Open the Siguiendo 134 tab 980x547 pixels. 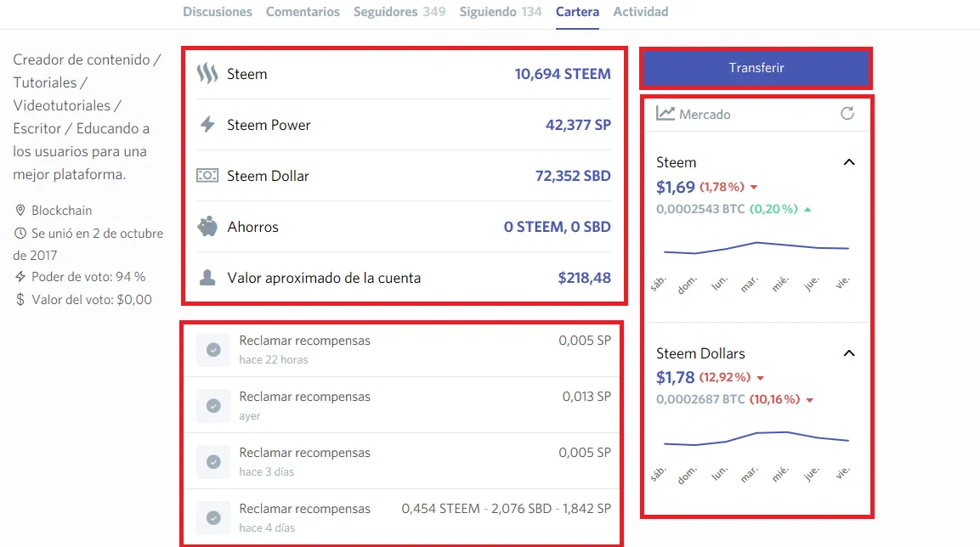(x=501, y=12)
